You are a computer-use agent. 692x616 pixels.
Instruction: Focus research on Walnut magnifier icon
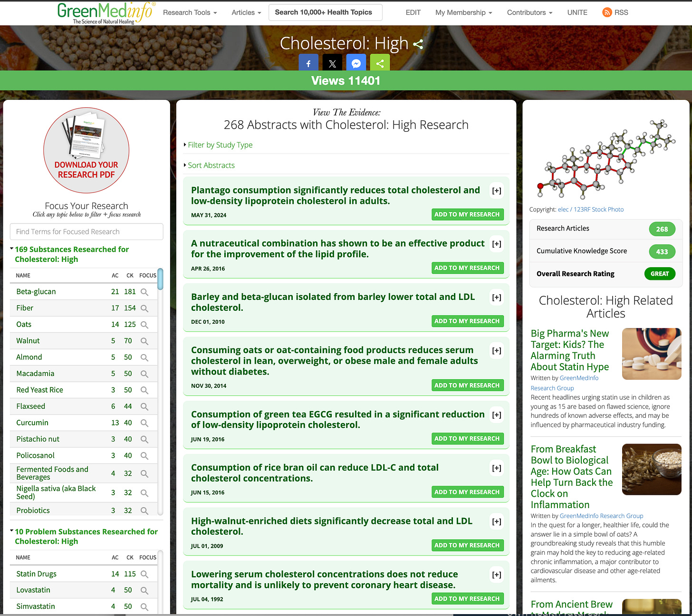coord(144,341)
